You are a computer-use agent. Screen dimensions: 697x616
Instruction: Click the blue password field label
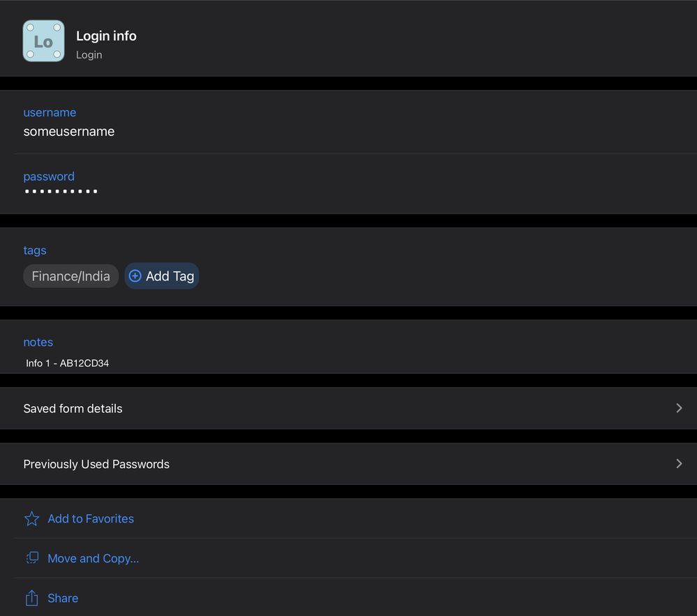(x=49, y=176)
